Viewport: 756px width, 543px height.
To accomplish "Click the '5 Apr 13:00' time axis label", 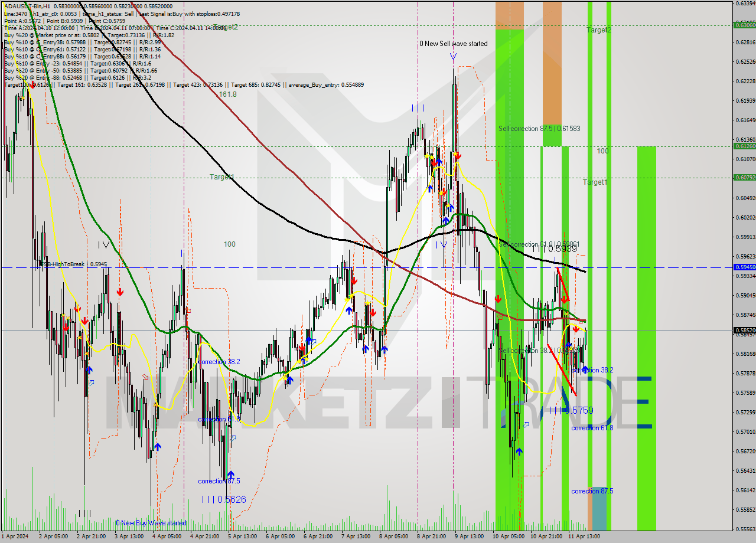I will tap(243, 537).
